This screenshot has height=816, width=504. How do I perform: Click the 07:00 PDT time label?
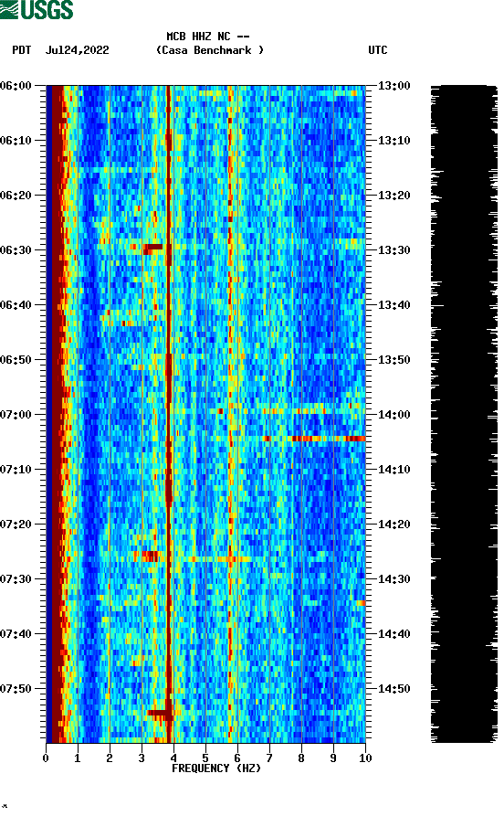tap(16, 415)
